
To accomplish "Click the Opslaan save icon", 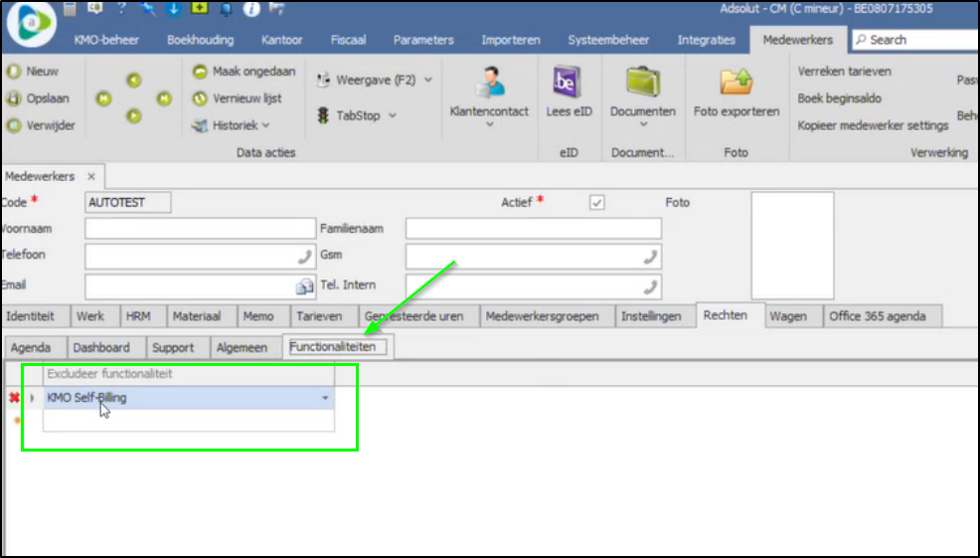I will point(14,98).
